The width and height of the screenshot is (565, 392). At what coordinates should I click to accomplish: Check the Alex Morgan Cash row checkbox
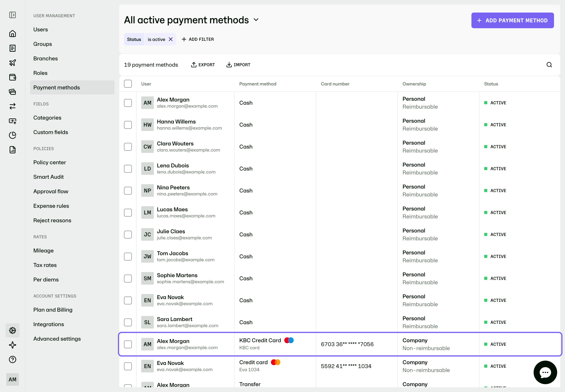(128, 103)
